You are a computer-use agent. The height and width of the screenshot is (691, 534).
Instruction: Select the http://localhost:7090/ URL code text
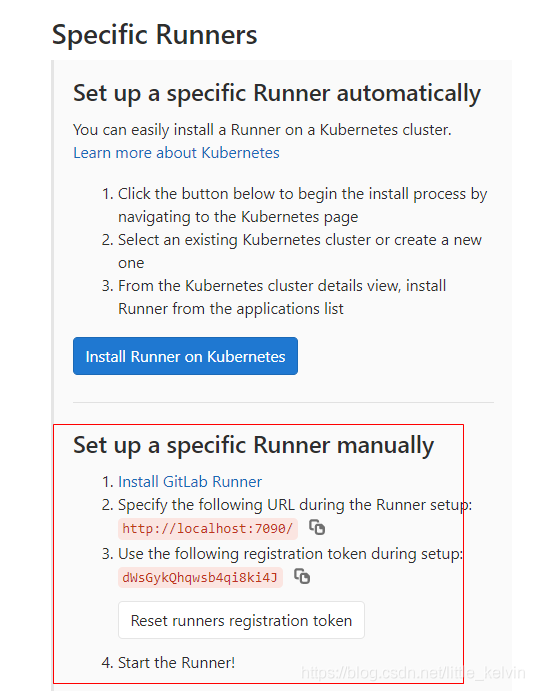[x=208, y=528]
